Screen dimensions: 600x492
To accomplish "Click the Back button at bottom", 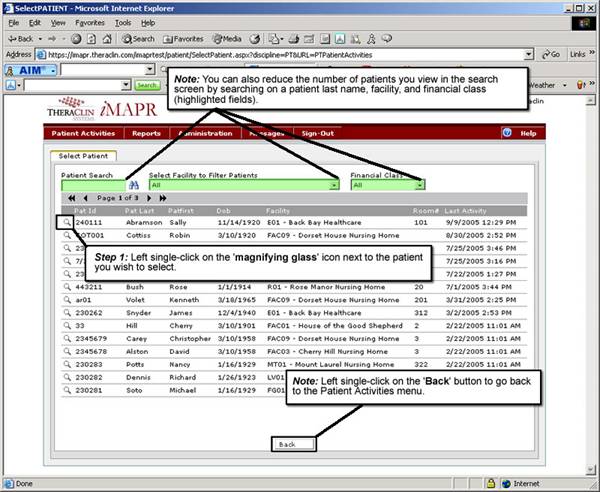I will tap(287, 444).
